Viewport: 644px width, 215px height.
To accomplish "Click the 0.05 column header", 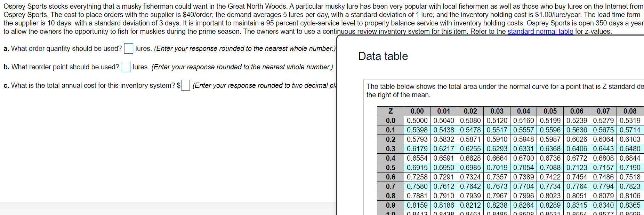I will (x=550, y=111).
